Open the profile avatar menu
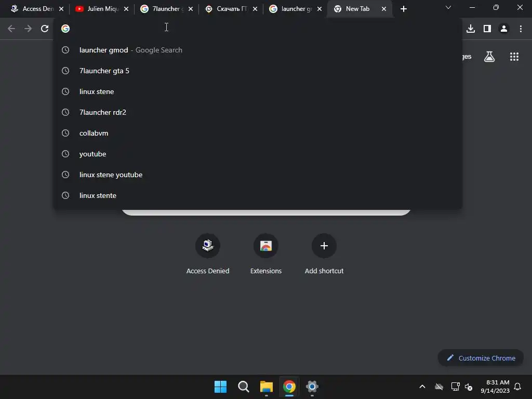The height and width of the screenshot is (399, 532). [504, 29]
